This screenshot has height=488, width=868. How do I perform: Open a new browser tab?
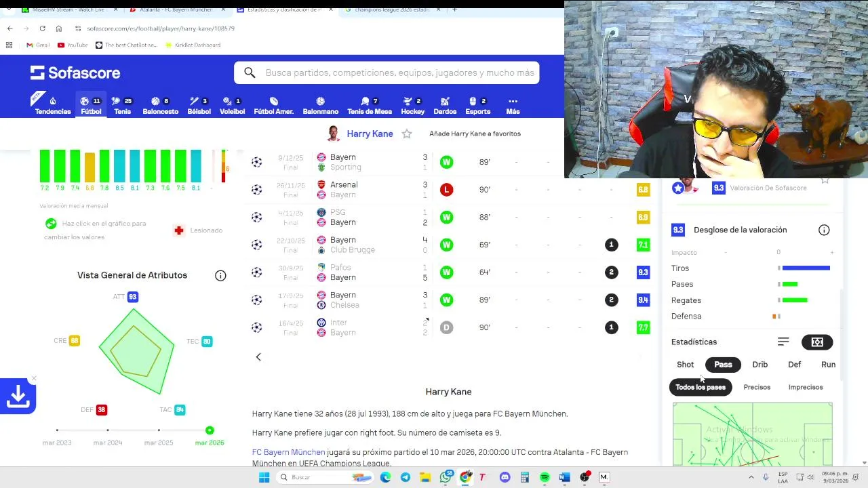point(454,9)
